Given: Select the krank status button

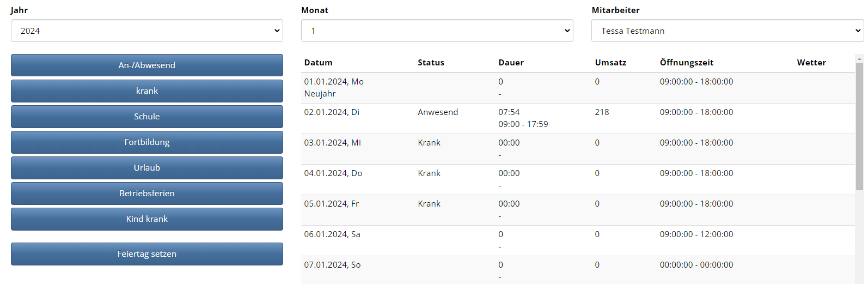Looking at the screenshot, I should [146, 90].
